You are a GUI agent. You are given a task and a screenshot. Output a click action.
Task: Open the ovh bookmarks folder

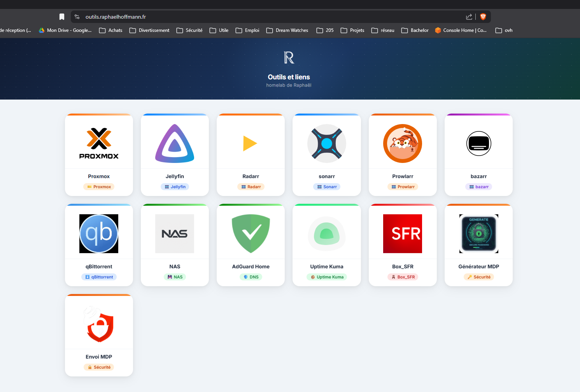click(504, 30)
